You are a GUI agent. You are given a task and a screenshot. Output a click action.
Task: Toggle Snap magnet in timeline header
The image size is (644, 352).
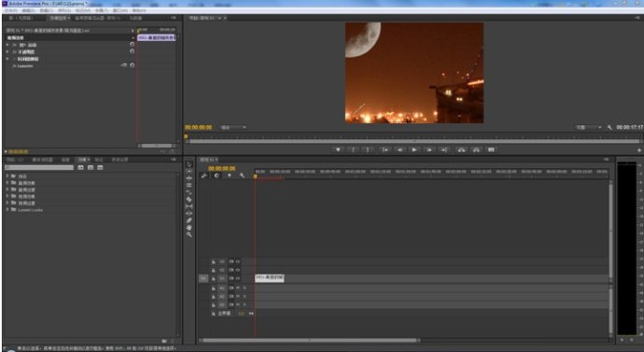click(x=217, y=176)
